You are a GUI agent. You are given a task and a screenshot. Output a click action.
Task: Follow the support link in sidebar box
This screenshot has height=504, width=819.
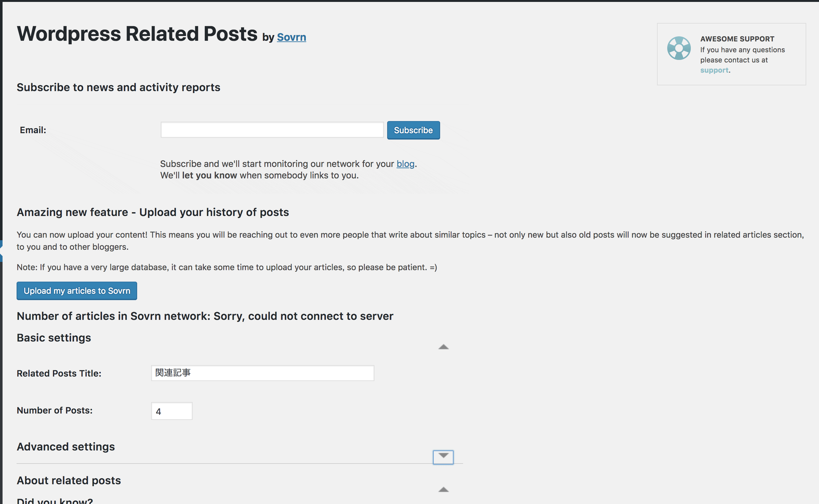pyautogui.click(x=714, y=70)
